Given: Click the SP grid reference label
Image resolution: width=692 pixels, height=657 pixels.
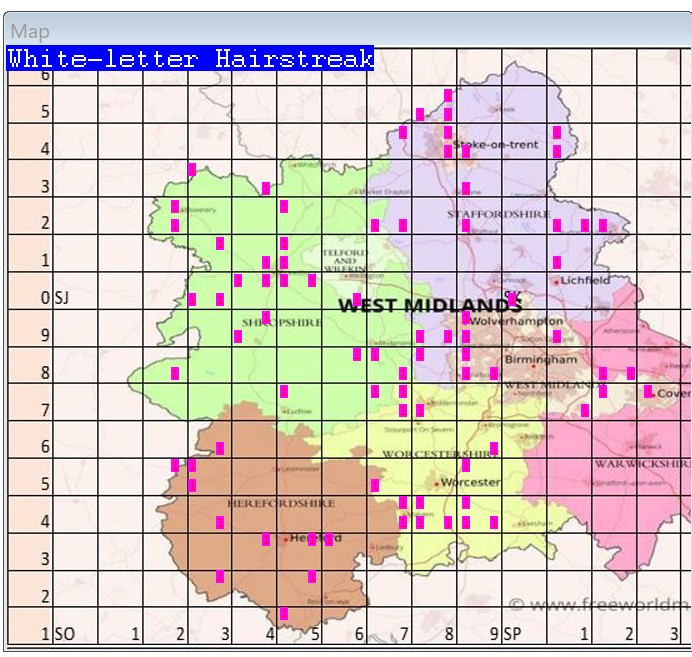Looking at the screenshot, I should [x=512, y=634].
